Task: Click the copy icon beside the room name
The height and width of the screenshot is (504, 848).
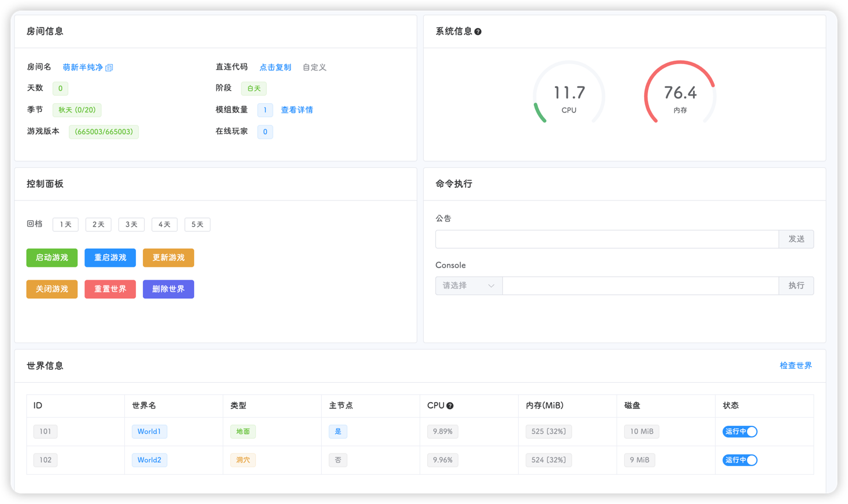Action: point(109,67)
